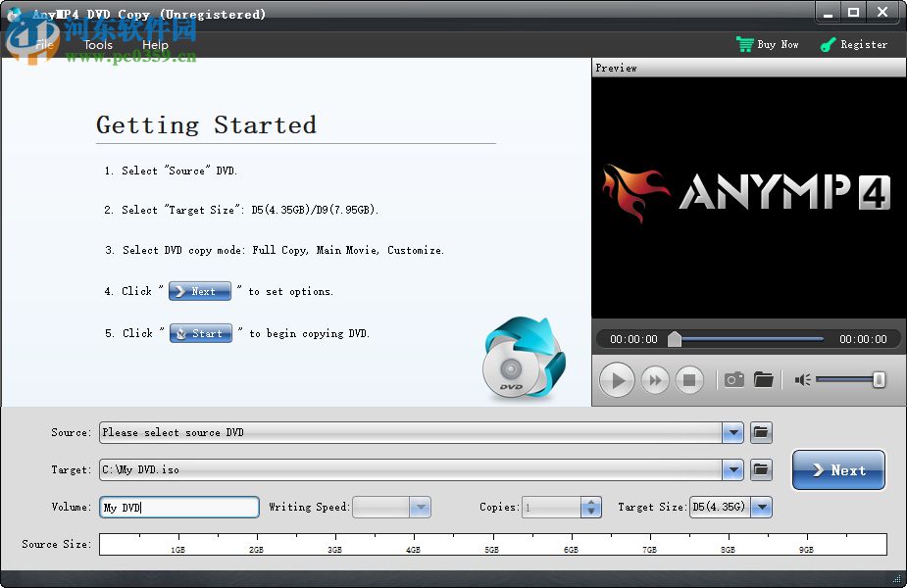Play the preview video

[617, 379]
